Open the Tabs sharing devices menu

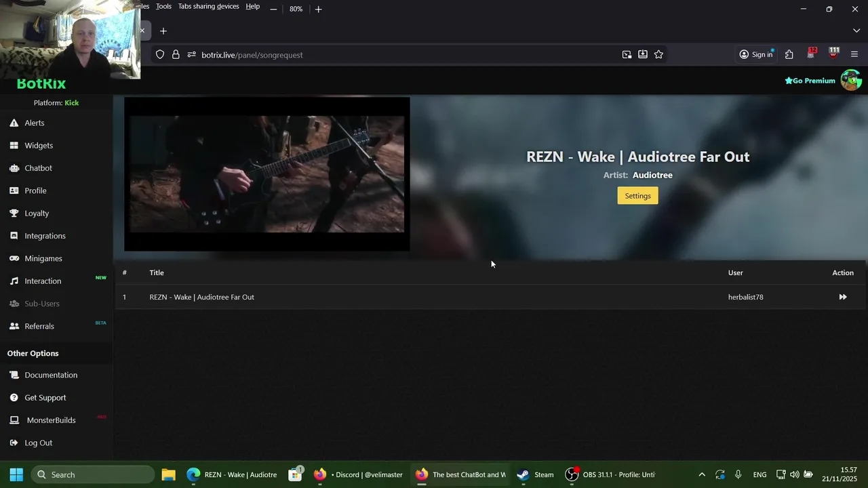point(208,6)
